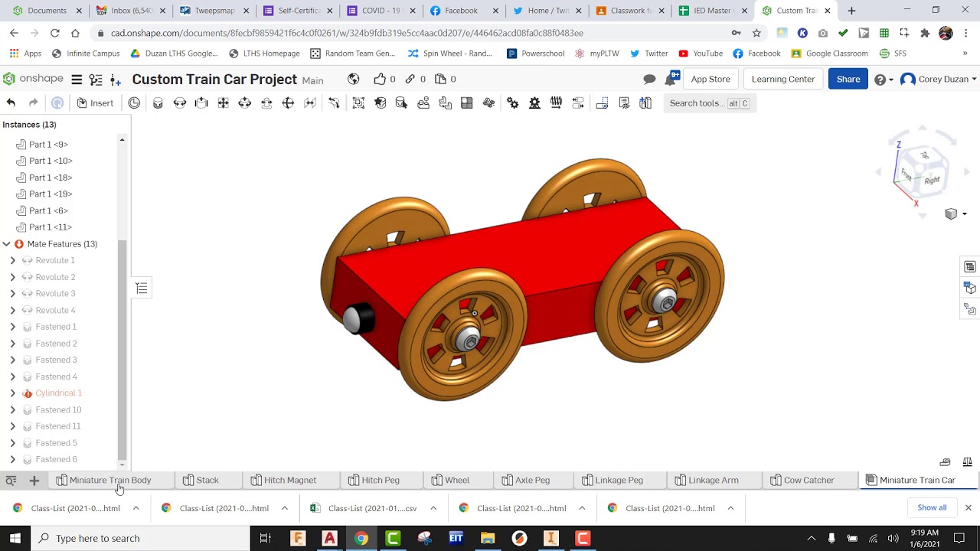This screenshot has height=551, width=980.
Task: Click Show all downloads button
Action: (932, 508)
